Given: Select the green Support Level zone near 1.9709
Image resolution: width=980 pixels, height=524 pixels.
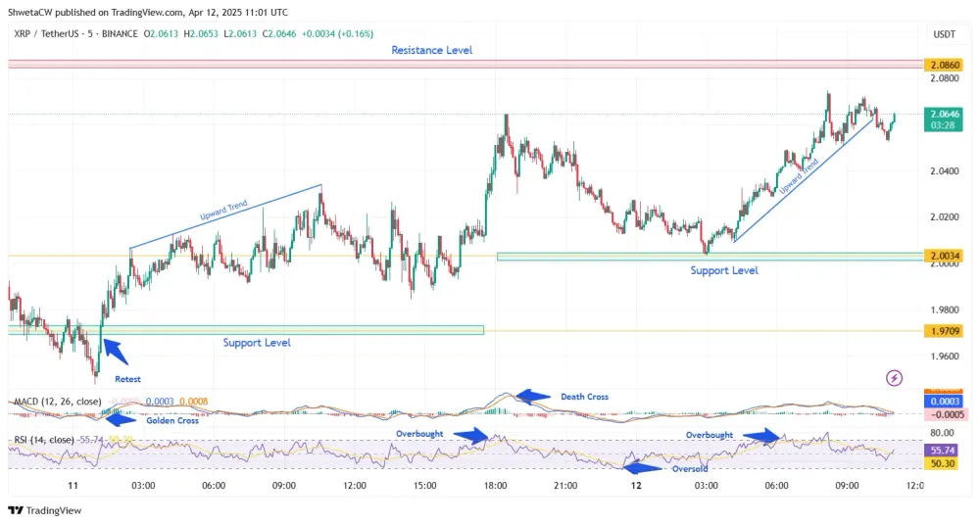Looking at the screenshot, I should point(245,330).
